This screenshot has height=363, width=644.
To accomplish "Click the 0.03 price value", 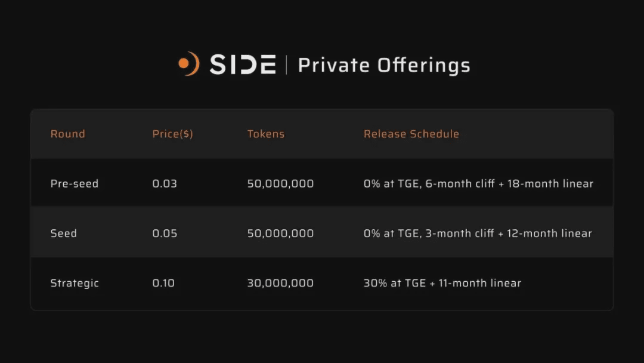I will pyautogui.click(x=165, y=183).
